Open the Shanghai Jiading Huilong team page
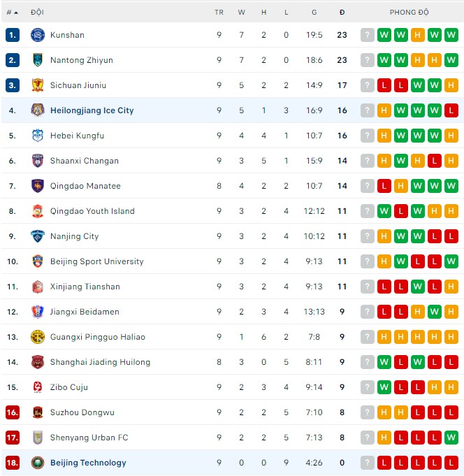This screenshot has width=464, height=476. [x=100, y=362]
